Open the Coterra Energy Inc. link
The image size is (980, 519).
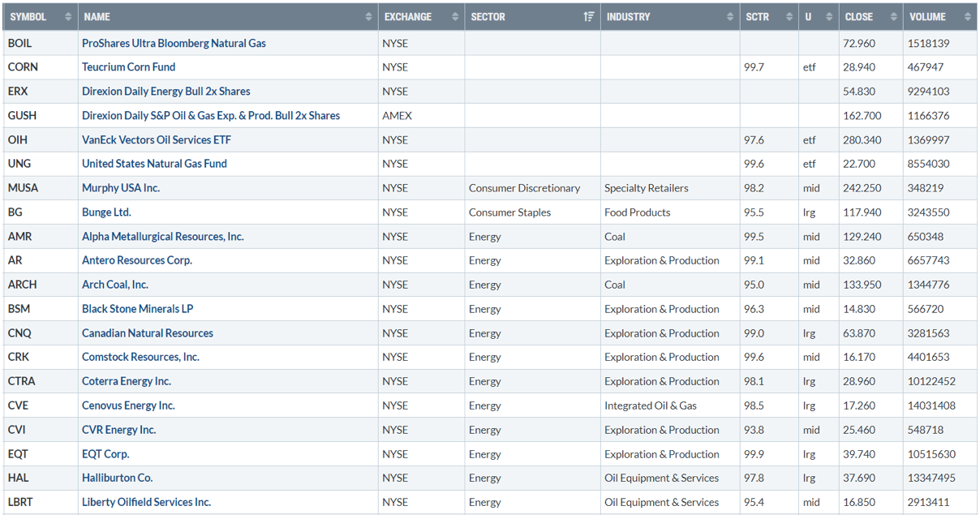pos(127,381)
